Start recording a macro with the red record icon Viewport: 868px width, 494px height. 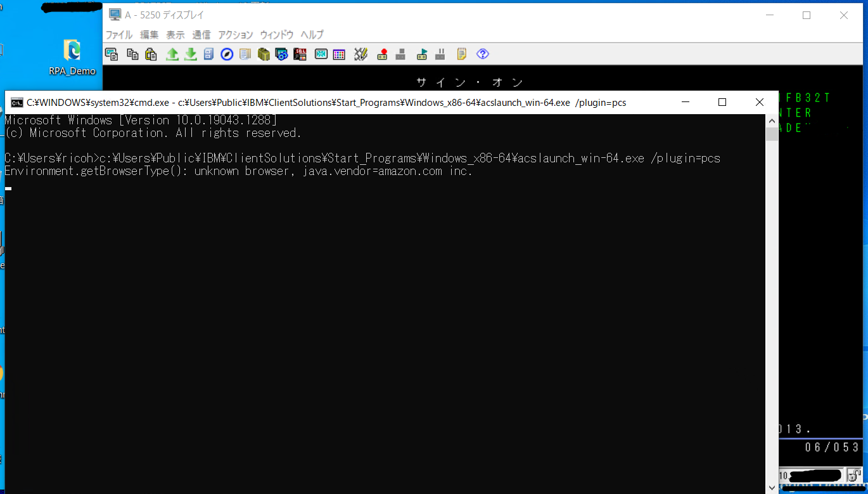click(381, 54)
